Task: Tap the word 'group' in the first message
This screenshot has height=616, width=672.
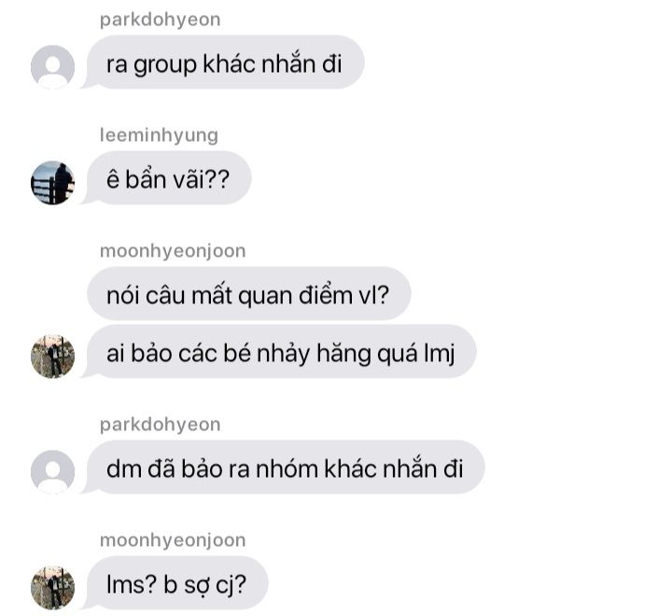Action: click(165, 66)
